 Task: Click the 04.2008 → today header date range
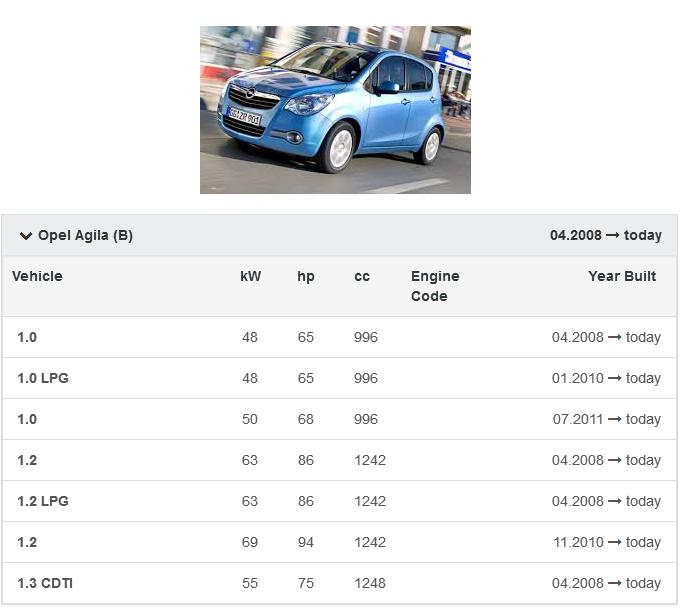606,236
